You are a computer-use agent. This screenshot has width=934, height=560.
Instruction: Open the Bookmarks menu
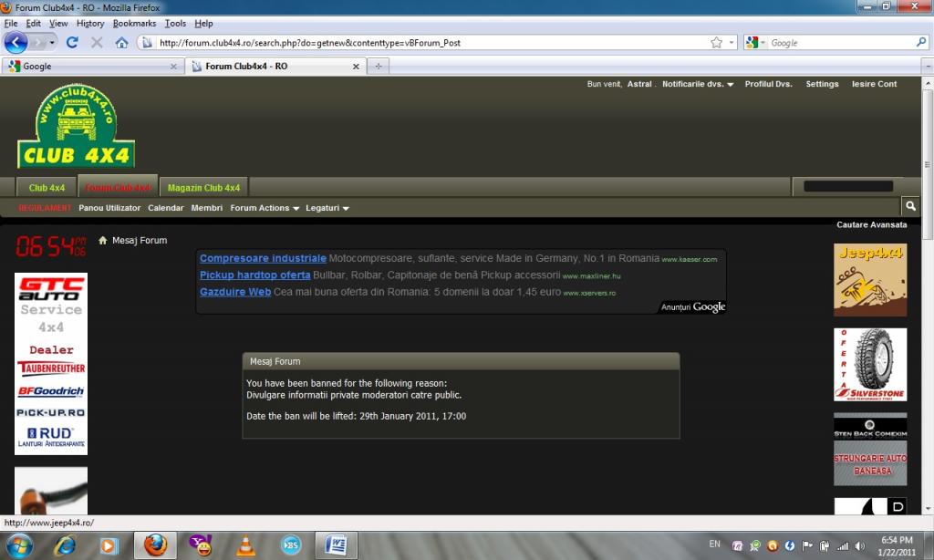pos(134,23)
